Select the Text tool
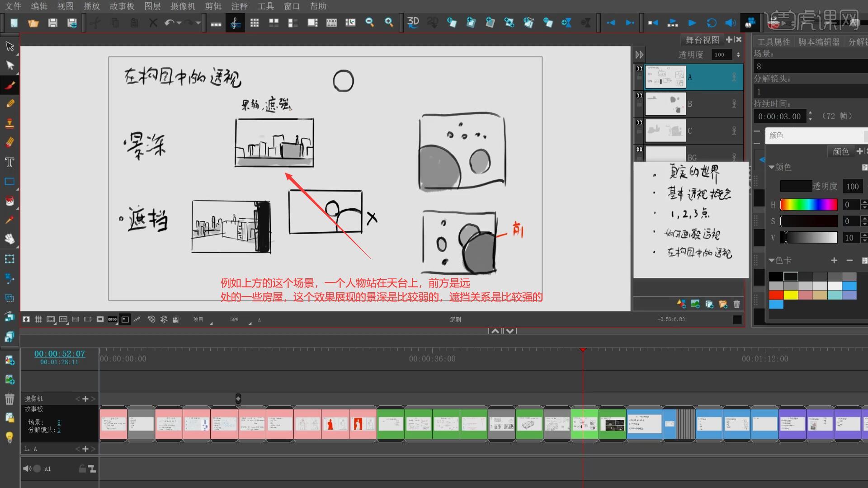Screen dimensions: 868x488 click(9, 162)
